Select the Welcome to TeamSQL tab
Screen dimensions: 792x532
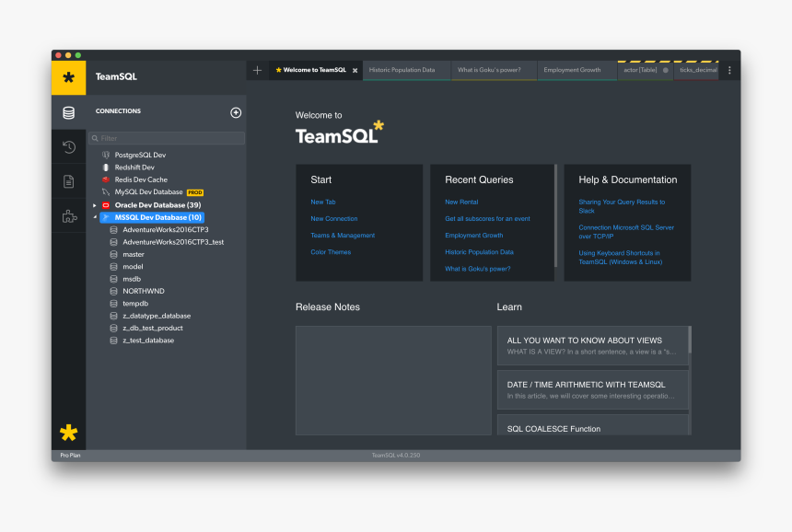(314, 70)
